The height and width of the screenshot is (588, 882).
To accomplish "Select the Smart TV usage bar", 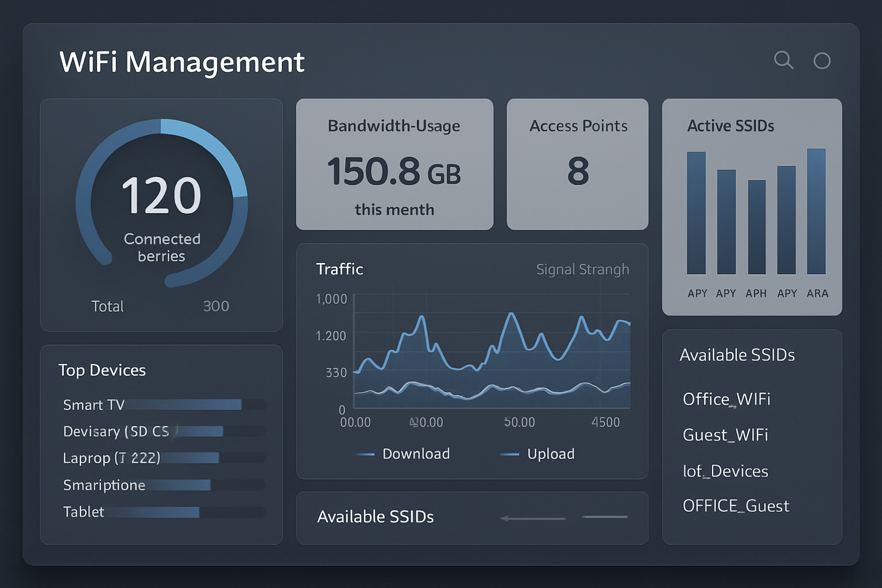I will [x=184, y=405].
